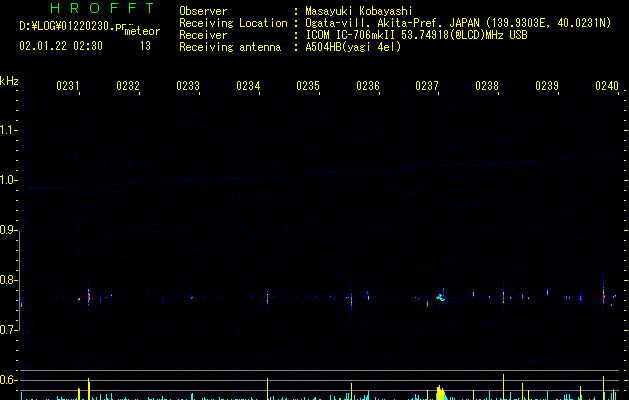Click the bright meteor echo blob after 0237
The height and width of the screenshot is (400, 629).
pyautogui.click(x=440, y=297)
